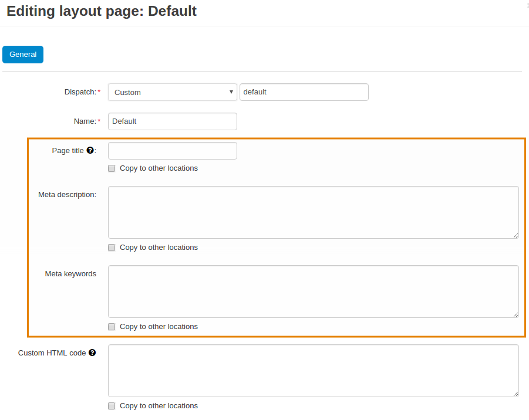Click the 'Name:' field label
Viewport: 529px width, 420px height.
tap(85, 121)
